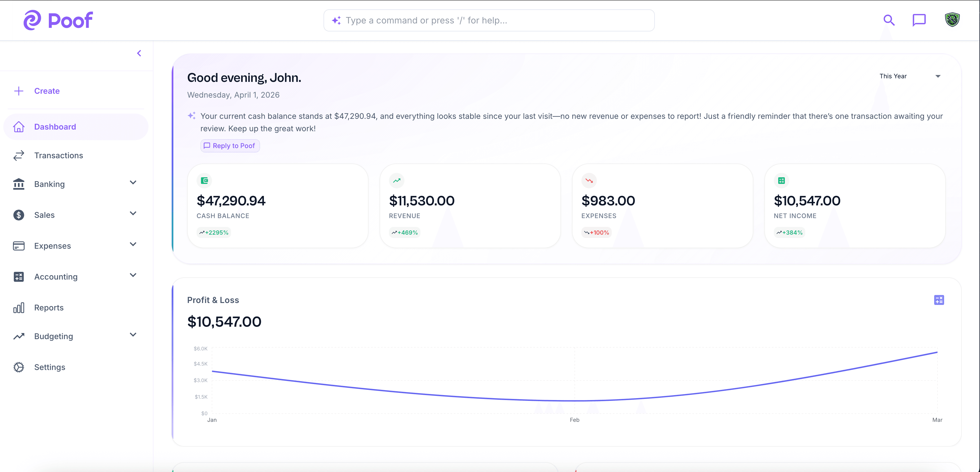Open the chat bubble icon in top bar
Viewport: 980px width, 472px height.
click(919, 20)
